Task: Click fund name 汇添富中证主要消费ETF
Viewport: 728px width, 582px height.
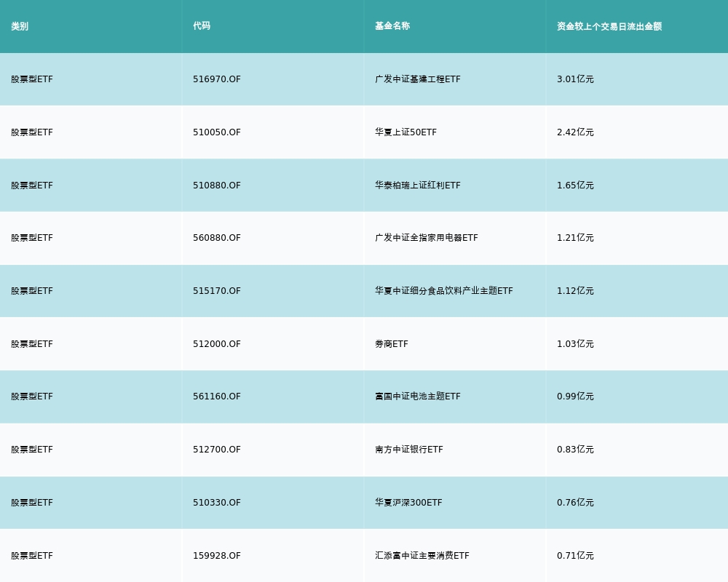Action: pyautogui.click(x=422, y=556)
